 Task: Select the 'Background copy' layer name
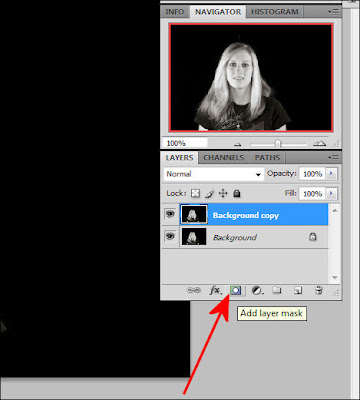coord(246,215)
